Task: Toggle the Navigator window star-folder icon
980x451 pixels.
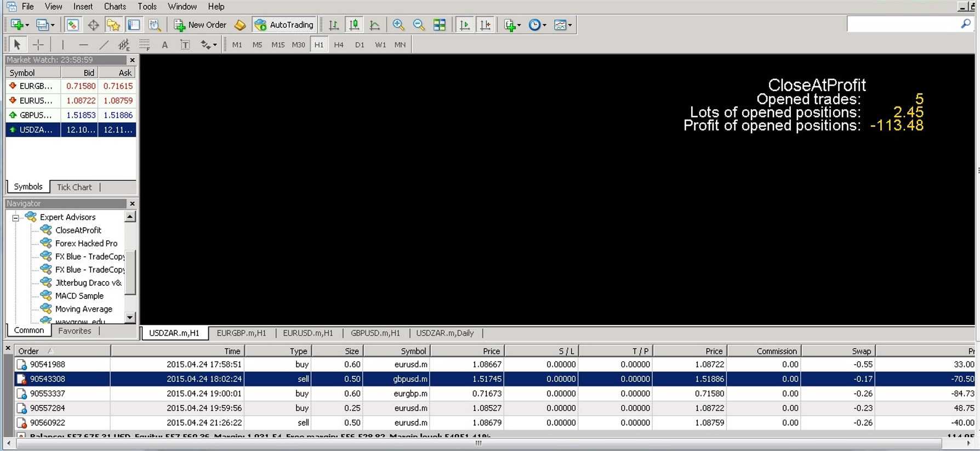Action: (113, 25)
